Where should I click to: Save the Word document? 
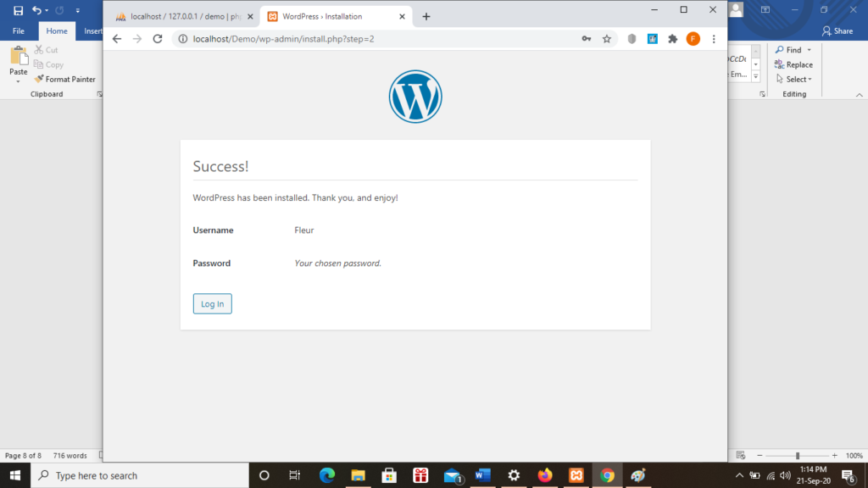click(18, 10)
